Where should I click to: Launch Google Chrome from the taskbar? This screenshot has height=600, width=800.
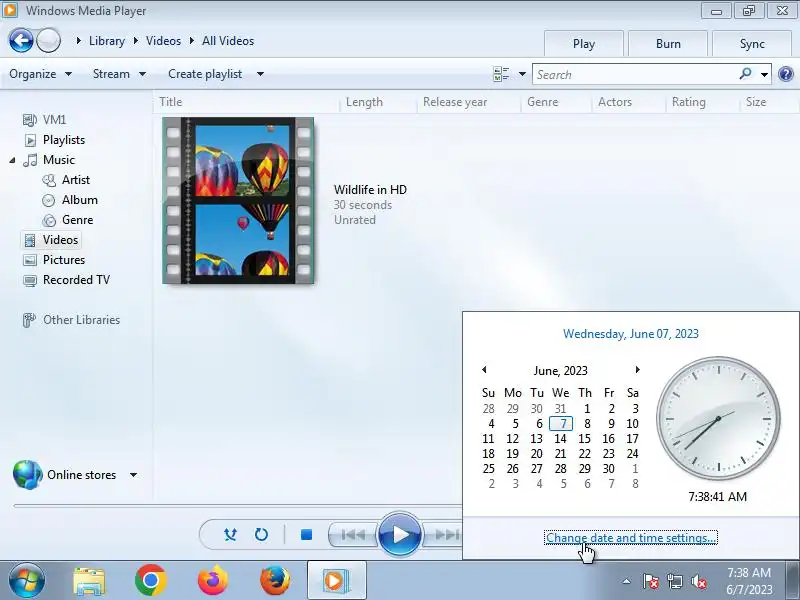point(151,581)
